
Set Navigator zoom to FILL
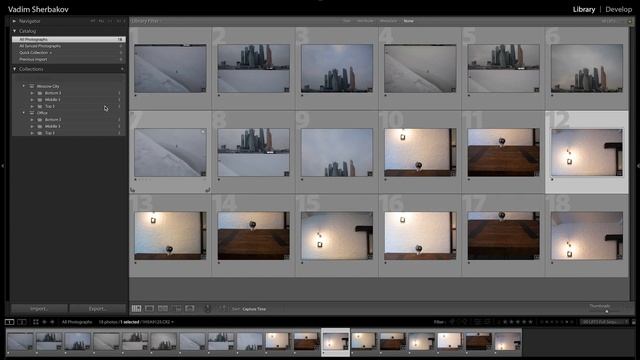point(101,21)
